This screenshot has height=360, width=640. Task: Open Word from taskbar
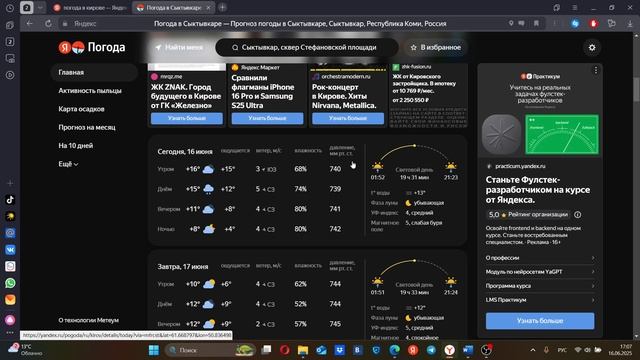[x=468, y=350]
